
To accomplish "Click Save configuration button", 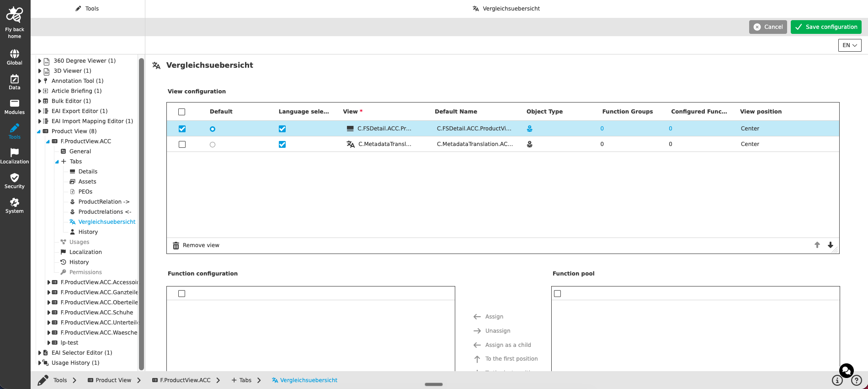I will click(x=826, y=27).
